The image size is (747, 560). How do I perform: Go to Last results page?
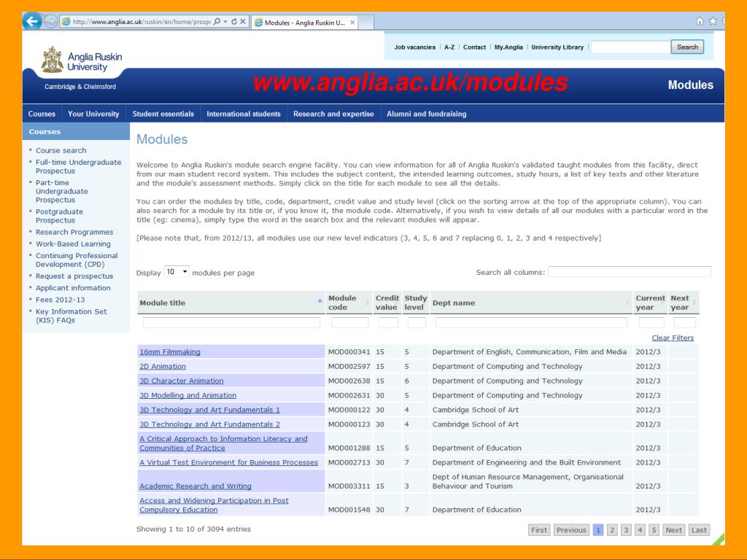[699, 530]
